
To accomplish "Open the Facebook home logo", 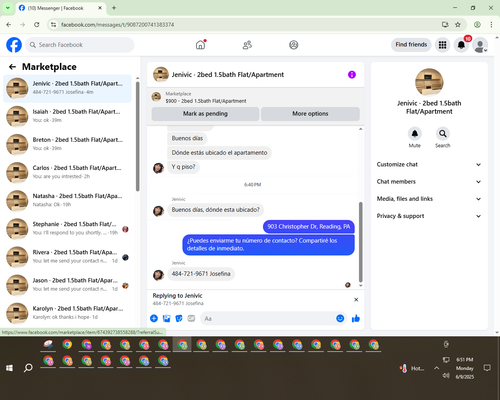I will coord(14,45).
